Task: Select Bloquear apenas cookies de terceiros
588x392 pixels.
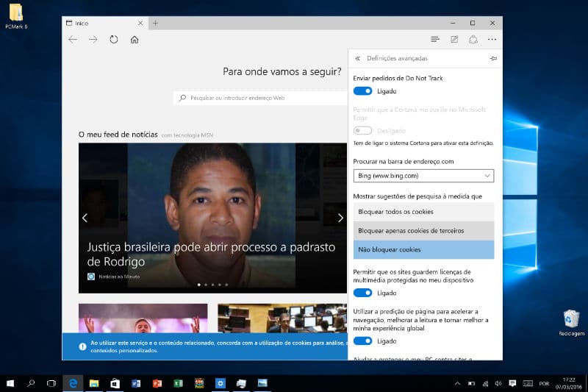Action: pos(423,231)
